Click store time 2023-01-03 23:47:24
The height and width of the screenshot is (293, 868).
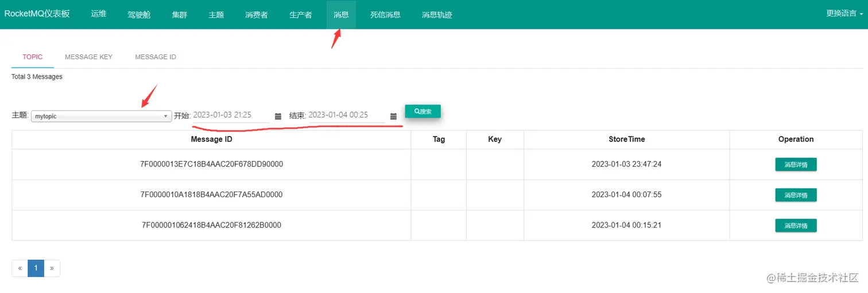627,164
